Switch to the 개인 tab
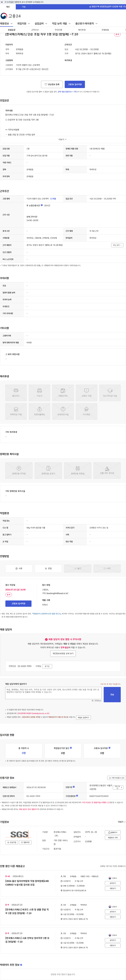The height and width of the screenshot is (980, 126). pos(8,7)
